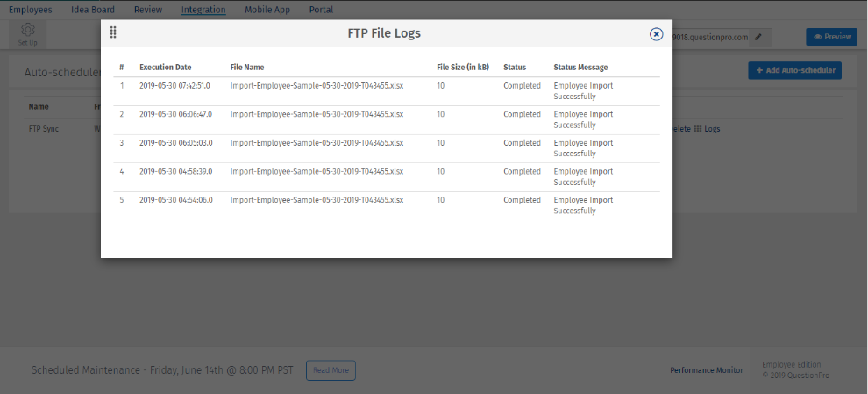
Task: Click Add Auto-scheduler button
Action: pos(795,70)
